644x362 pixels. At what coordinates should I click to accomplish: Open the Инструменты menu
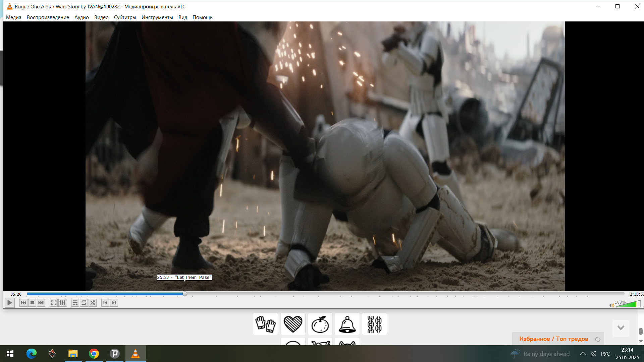pos(157,17)
